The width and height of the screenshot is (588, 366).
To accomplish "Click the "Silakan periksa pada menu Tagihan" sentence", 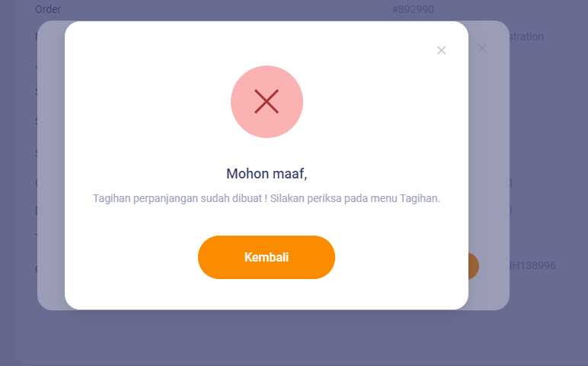I will pos(355,198).
